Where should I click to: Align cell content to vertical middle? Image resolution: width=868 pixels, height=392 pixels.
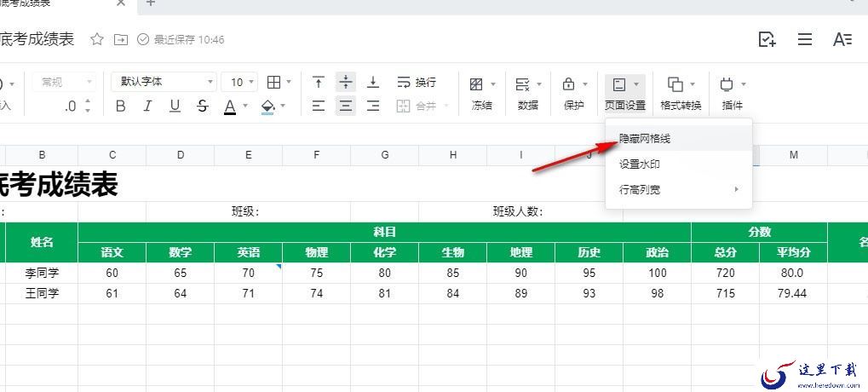[346, 83]
